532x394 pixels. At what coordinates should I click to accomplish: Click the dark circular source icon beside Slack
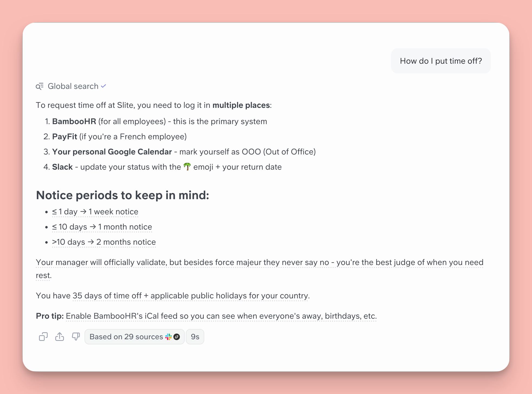click(177, 337)
